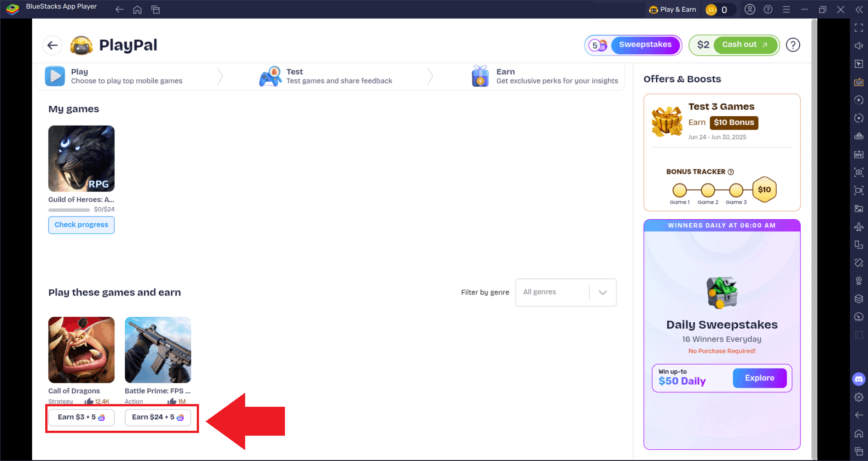Click the Game 3 tracker circle
The height and width of the screenshot is (461, 868).
[x=736, y=190]
